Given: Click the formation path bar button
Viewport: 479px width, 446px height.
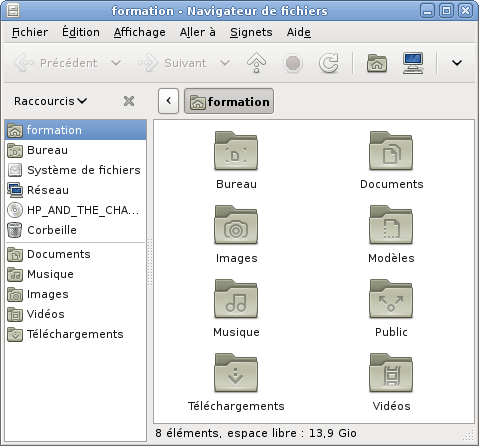Looking at the screenshot, I should (x=229, y=101).
